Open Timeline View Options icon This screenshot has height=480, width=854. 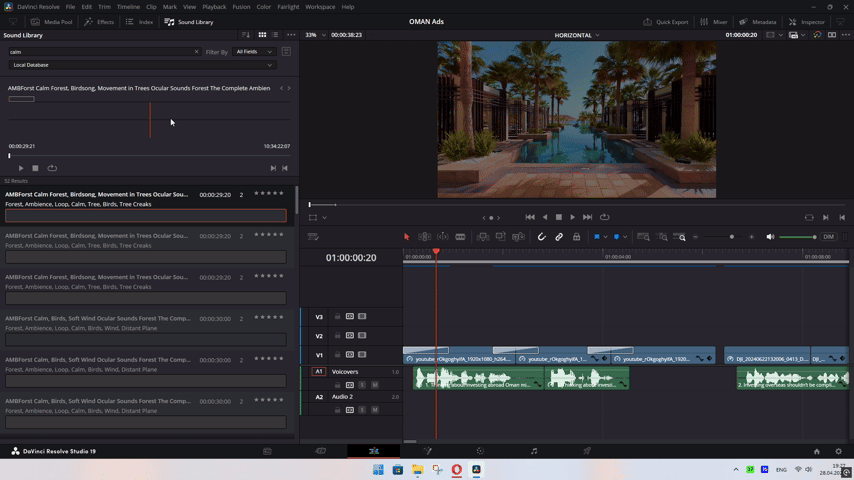tap(313, 237)
